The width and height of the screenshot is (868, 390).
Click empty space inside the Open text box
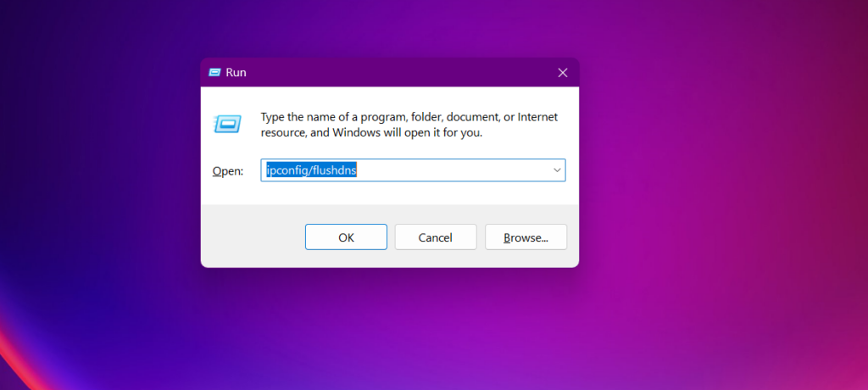tap(458, 170)
